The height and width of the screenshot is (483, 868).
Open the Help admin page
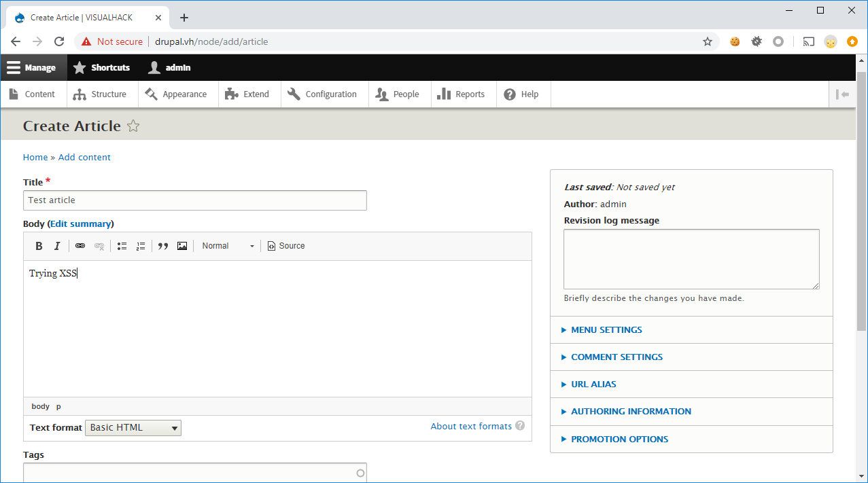click(523, 94)
